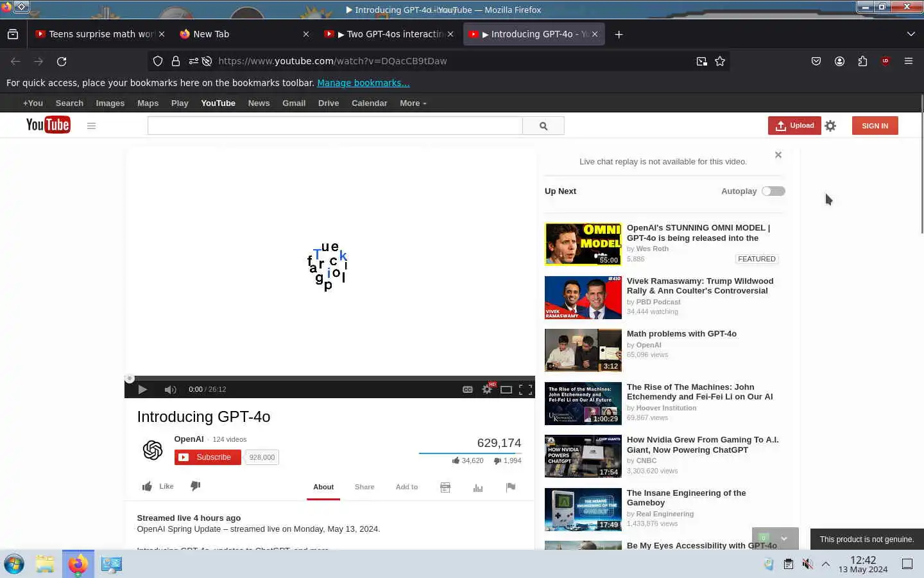Open the Firefox extensions puzzle icon

(x=862, y=61)
